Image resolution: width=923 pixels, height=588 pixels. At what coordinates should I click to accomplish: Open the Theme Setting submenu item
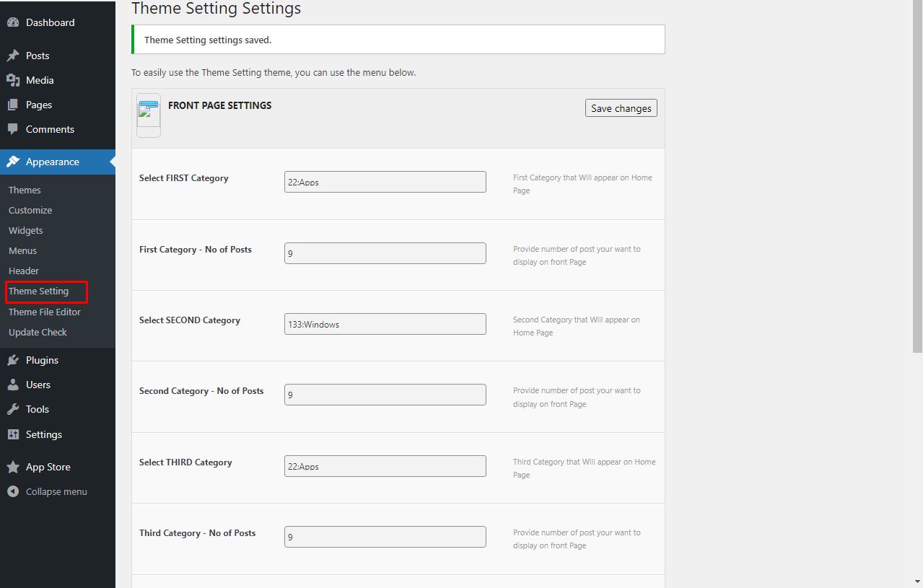coord(39,291)
